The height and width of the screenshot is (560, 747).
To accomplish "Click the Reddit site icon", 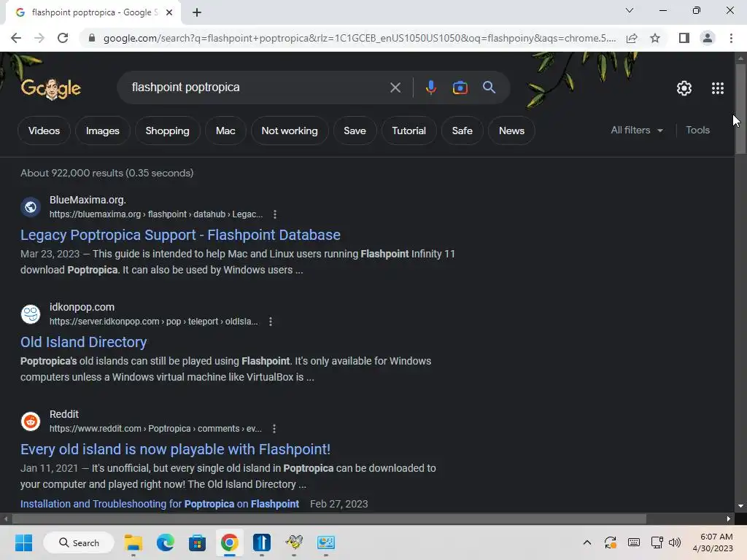I will click(x=31, y=421).
